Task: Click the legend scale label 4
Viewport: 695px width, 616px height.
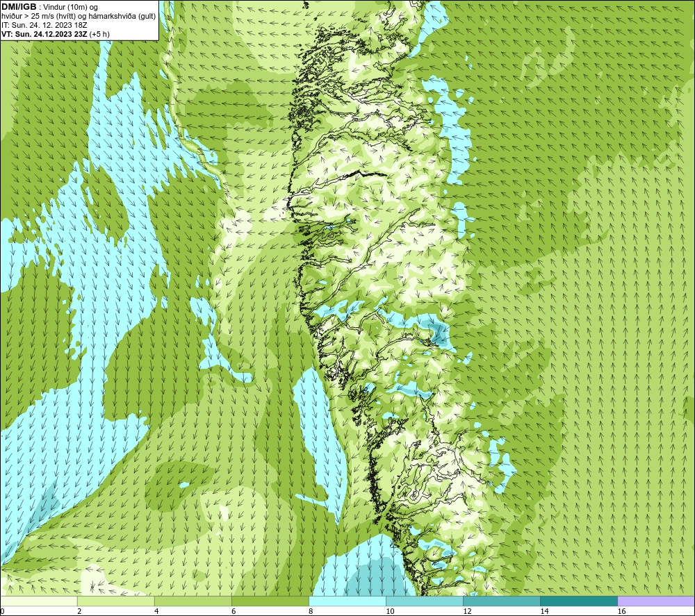Action: click(x=156, y=612)
